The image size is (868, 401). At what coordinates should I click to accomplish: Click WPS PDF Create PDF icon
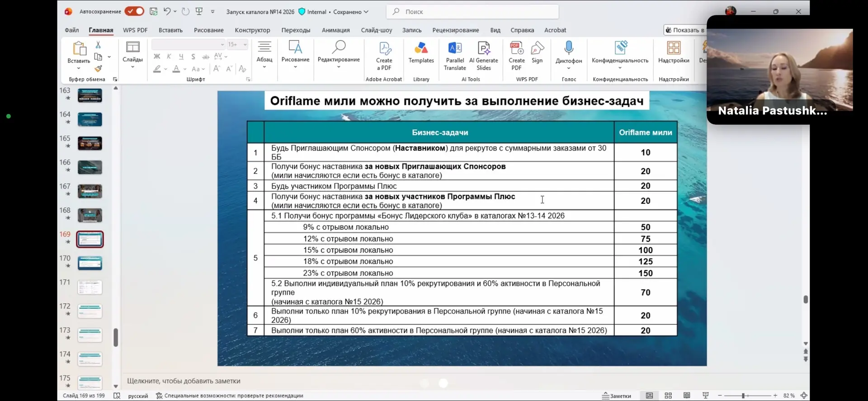pyautogui.click(x=516, y=56)
